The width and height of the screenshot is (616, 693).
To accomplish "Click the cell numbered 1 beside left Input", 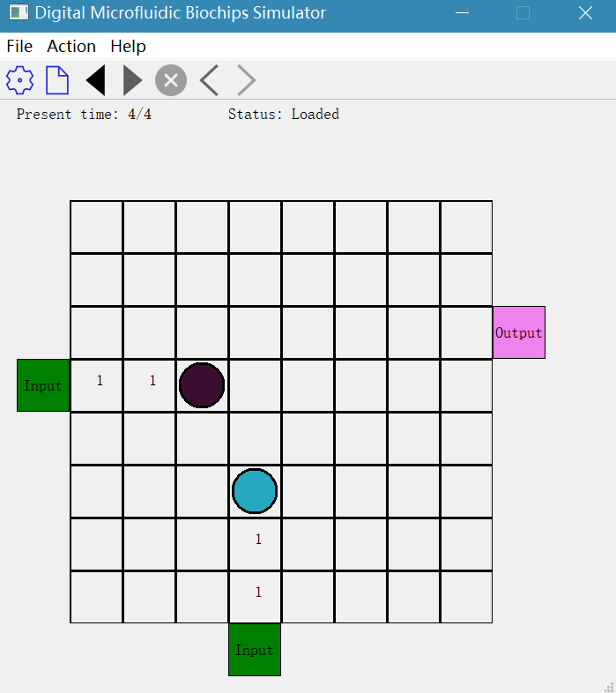I will [x=96, y=385].
